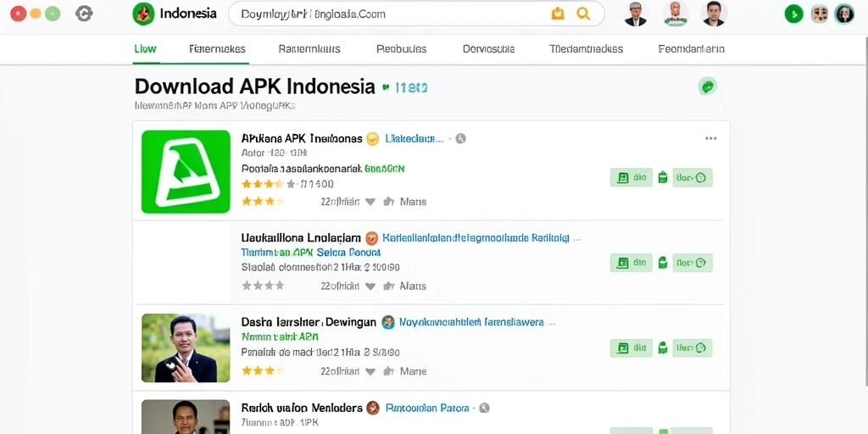This screenshot has width=868, height=434.
Task: Click the right green button in the Dasta Iarrsiner row
Action: tap(693, 348)
